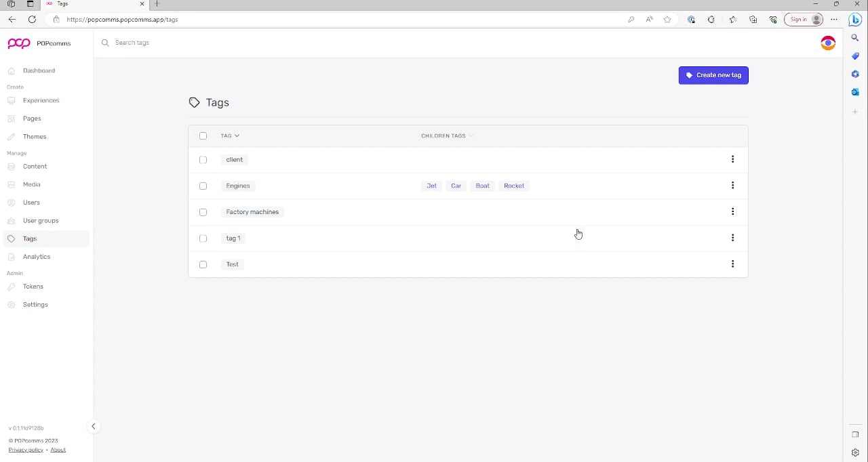Toggle the select-all tags checkbox

pyautogui.click(x=203, y=136)
